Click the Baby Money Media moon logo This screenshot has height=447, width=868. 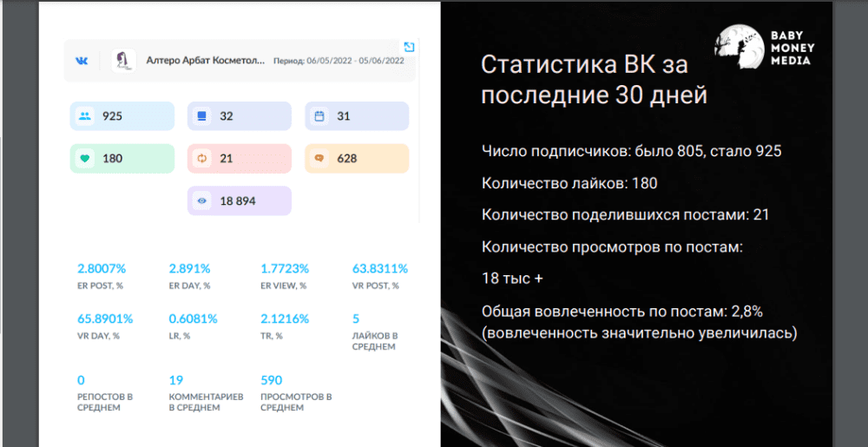point(739,47)
